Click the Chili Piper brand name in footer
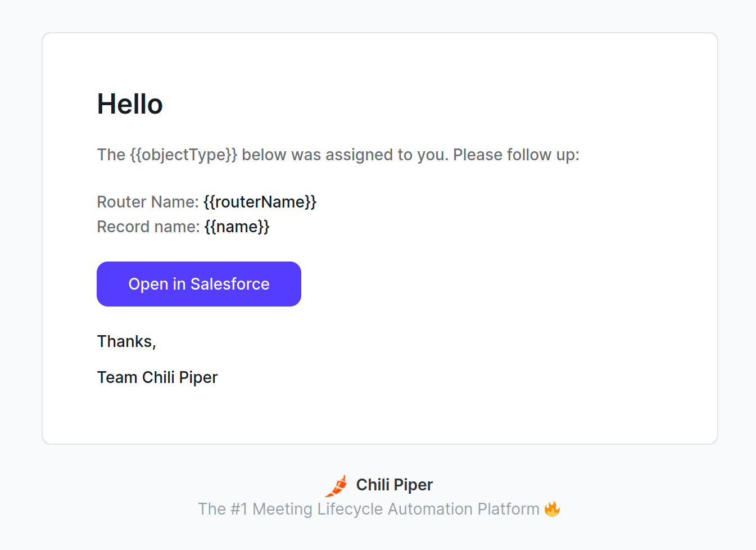The width and height of the screenshot is (756, 550). tap(395, 485)
